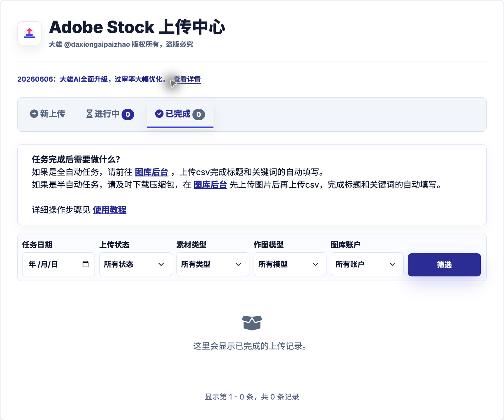Image resolution: width=504 pixels, height=420 pixels.
Task: Click the 任务日期 label
Action: tap(37, 245)
